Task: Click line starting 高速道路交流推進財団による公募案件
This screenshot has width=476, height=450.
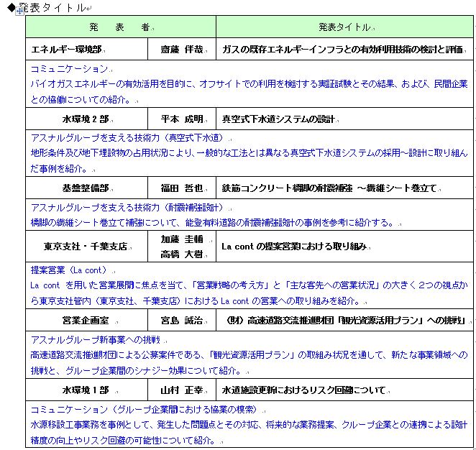Action: coord(249,354)
